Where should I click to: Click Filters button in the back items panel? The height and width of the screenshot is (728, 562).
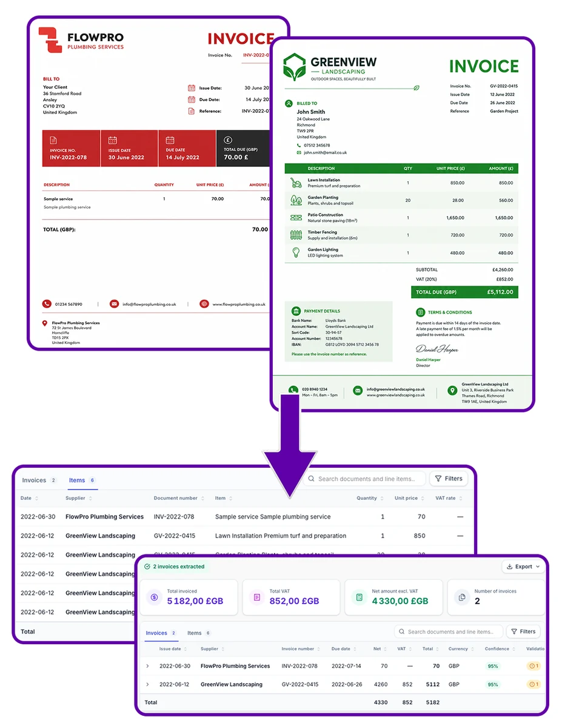click(449, 479)
